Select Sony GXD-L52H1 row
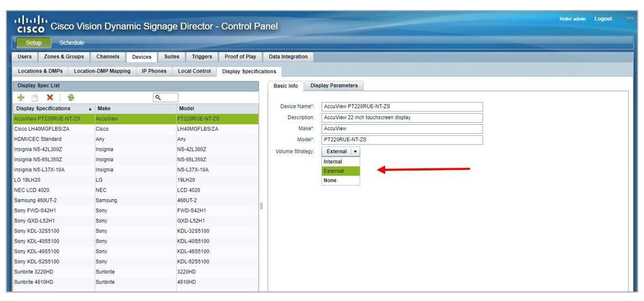 point(136,221)
